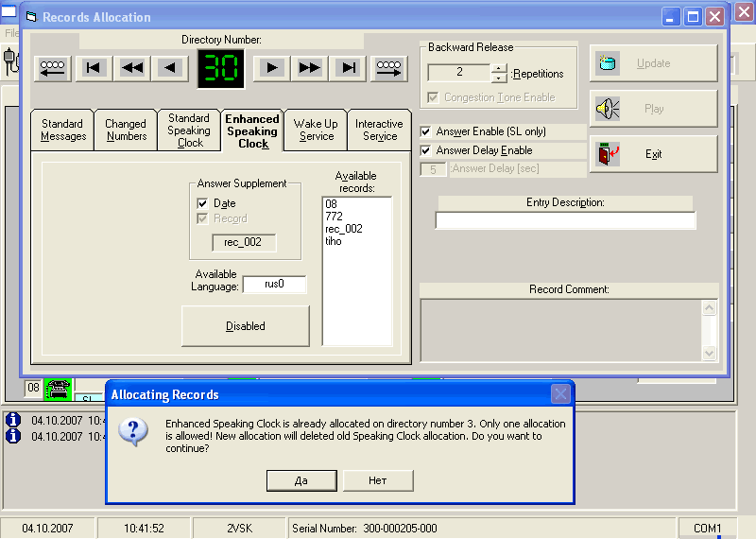
Task: Open the Changed Numbers tab
Action: (x=126, y=130)
